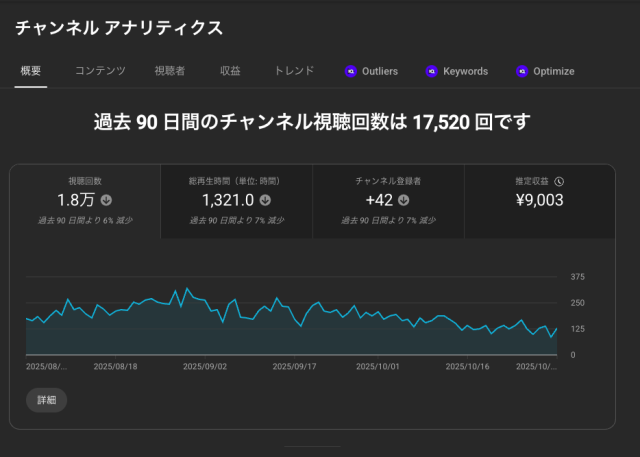Click the down-arrow icon next to 1,321.0
The height and width of the screenshot is (457, 640).
point(264,200)
